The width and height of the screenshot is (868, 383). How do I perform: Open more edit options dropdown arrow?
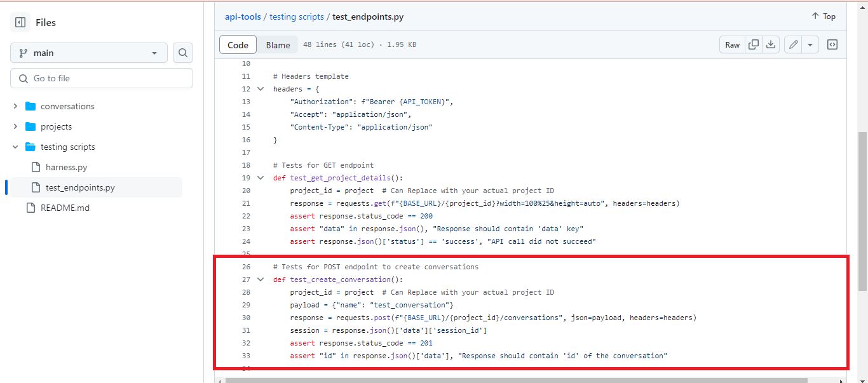tap(810, 44)
